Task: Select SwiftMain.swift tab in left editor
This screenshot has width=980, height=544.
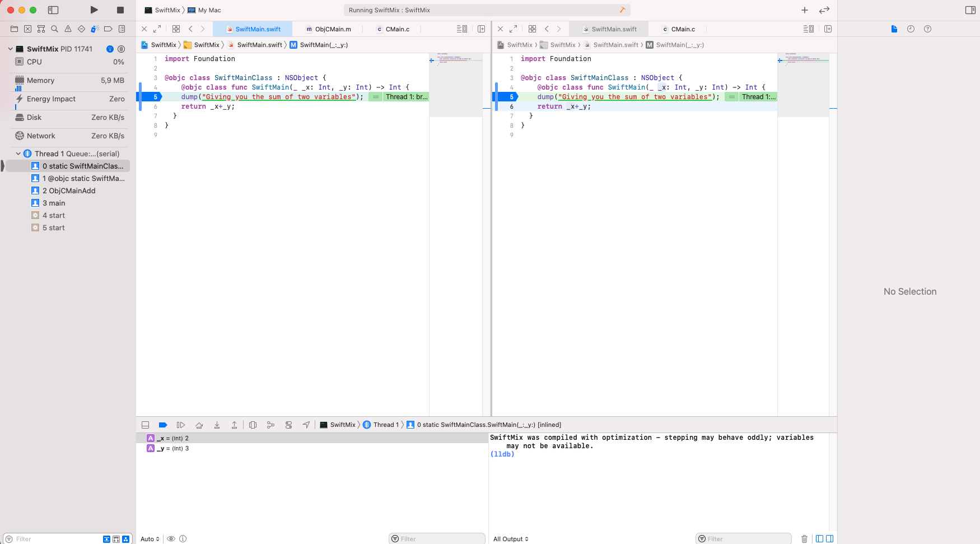Action: pyautogui.click(x=253, y=29)
